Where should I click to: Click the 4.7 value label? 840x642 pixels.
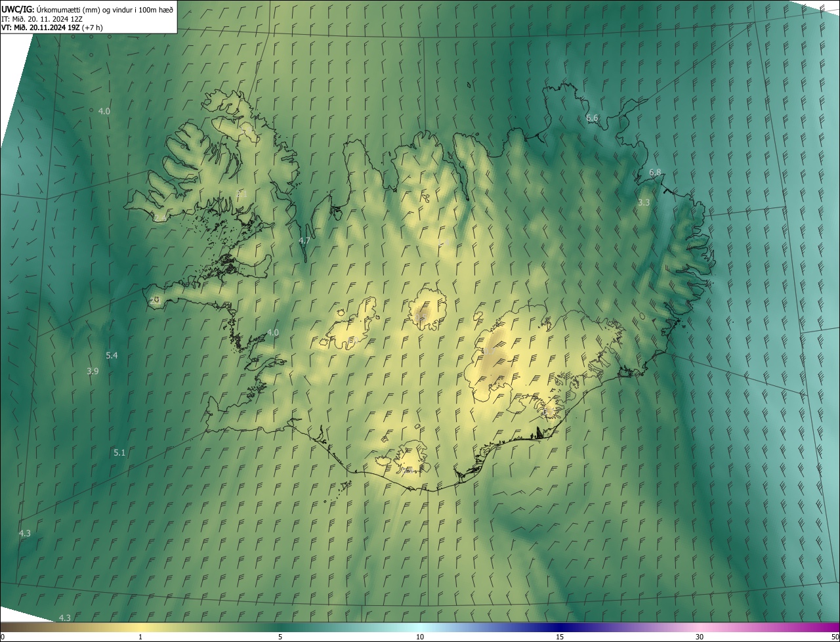tap(304, 241)
